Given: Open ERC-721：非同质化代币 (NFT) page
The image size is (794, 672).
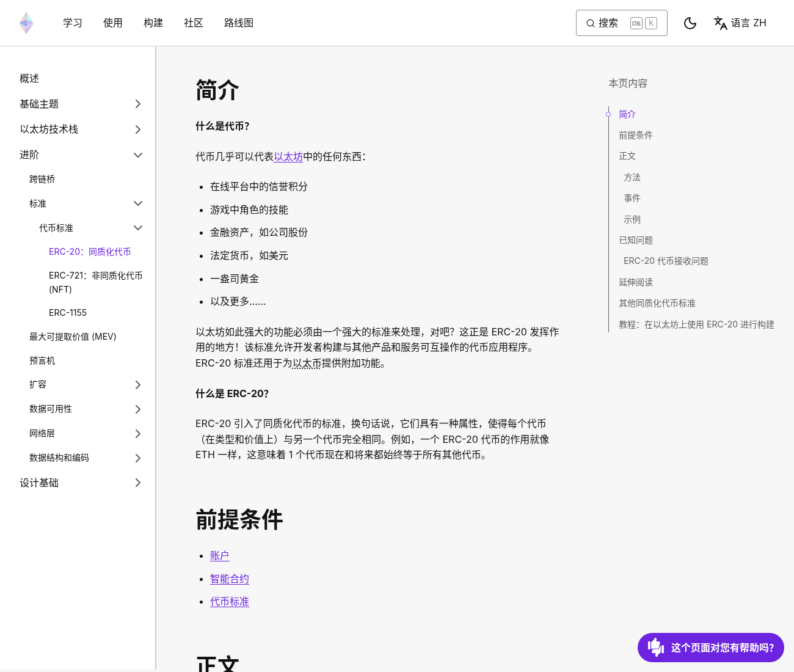Looking at the screenshot, I should [x=96, y=282].
